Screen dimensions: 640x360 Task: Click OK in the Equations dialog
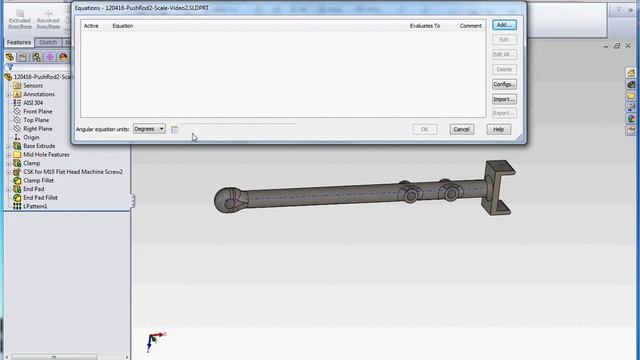click(424, 129)
